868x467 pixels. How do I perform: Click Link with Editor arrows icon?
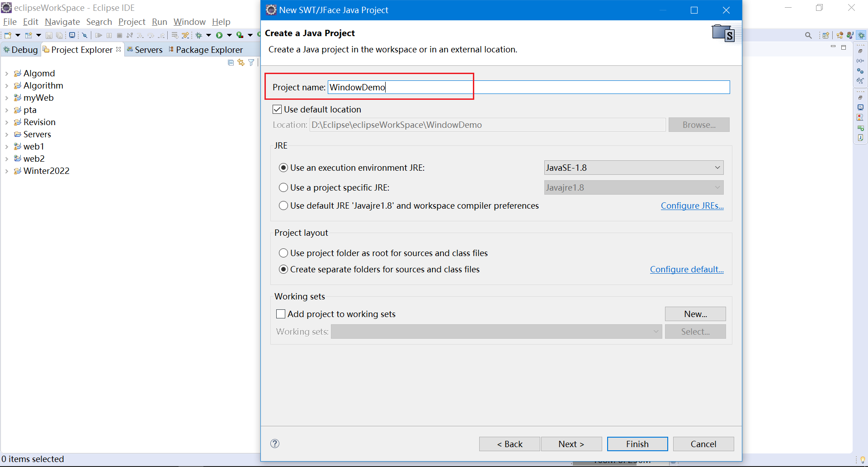(x=241, y=63)
